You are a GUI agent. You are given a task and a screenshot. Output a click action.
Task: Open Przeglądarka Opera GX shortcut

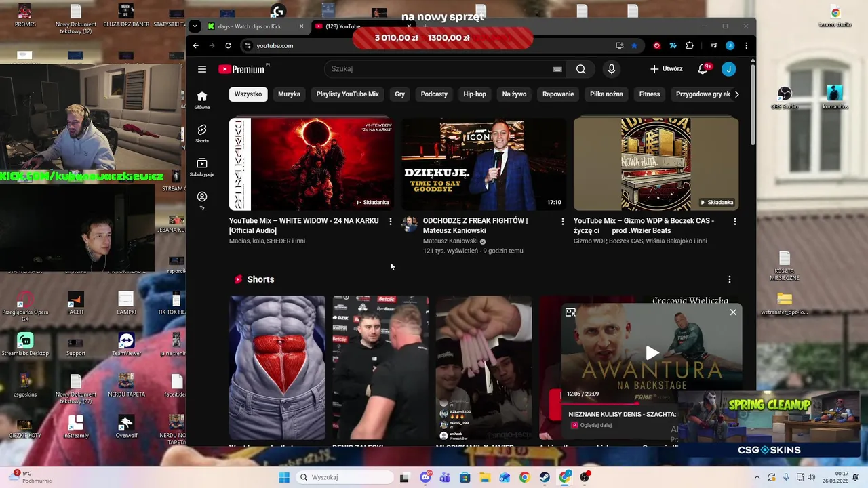click(25, 307)
